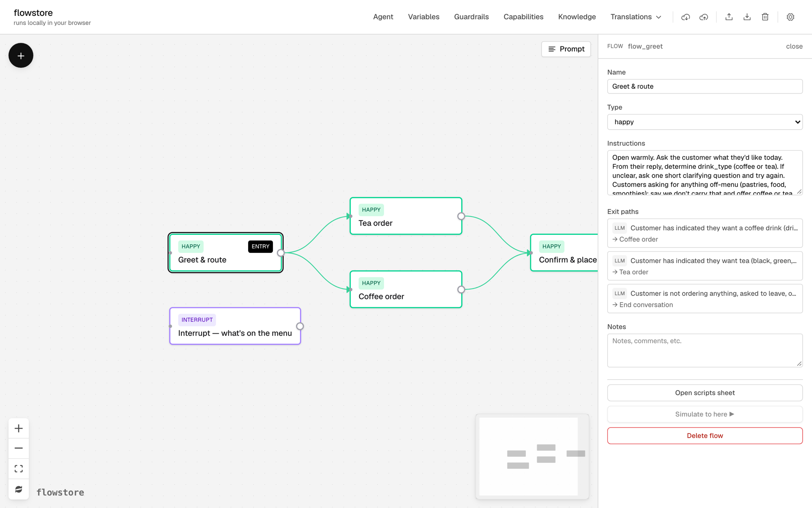
Task: Click into the Instructions text area
Action: 705,173
